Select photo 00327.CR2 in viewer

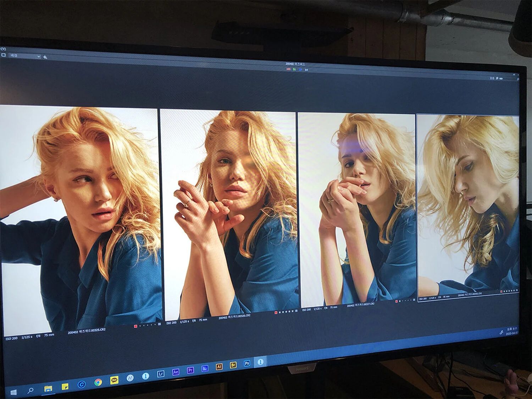[x=357, y=210]
